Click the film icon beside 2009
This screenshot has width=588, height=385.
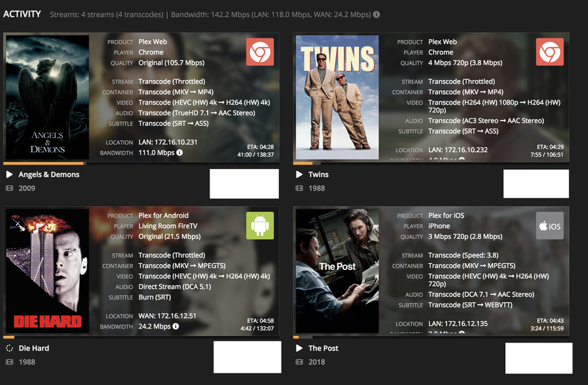[x=9, y=188]
